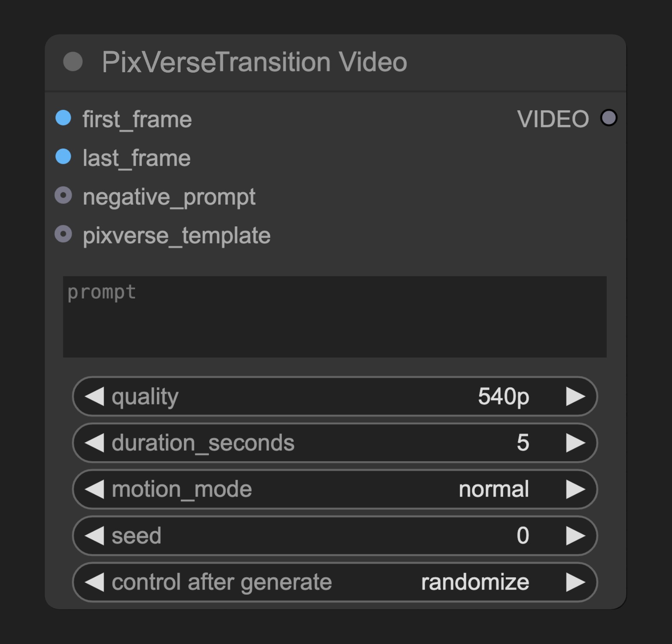Click the node collapse dot in title bar
Screen dimensions: 672x644
tap(73, 62)
